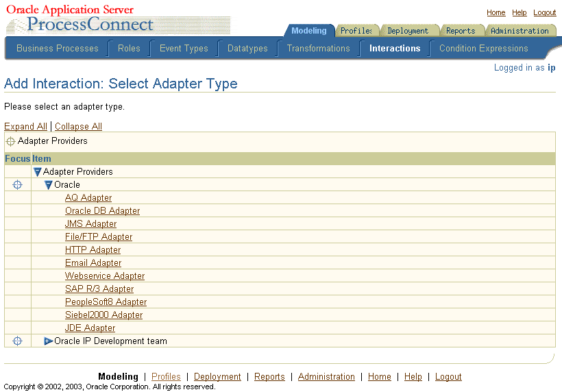This screenshot has height=392, width=562.
Task: Select the File/FTP Adapter link
Action: click(x=99, y=237)
